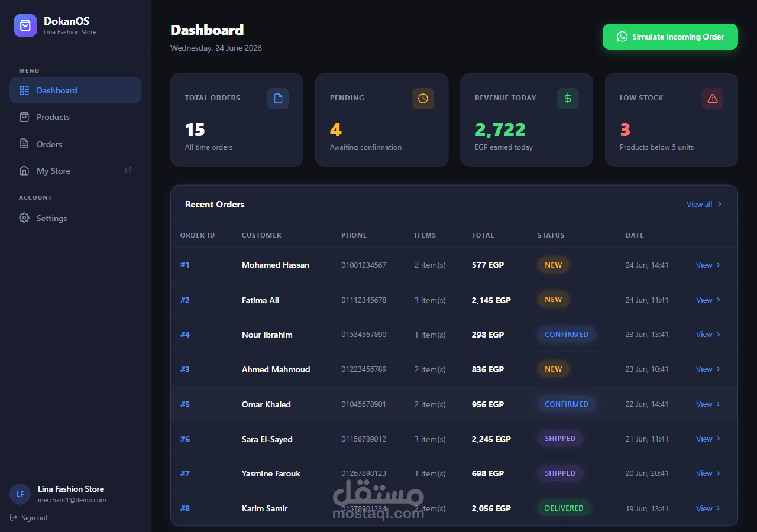Click CONFIRMED badge in Nour Ibrahim row
Viewport: 757px width, 532px height.
click(x=567, y=335)
